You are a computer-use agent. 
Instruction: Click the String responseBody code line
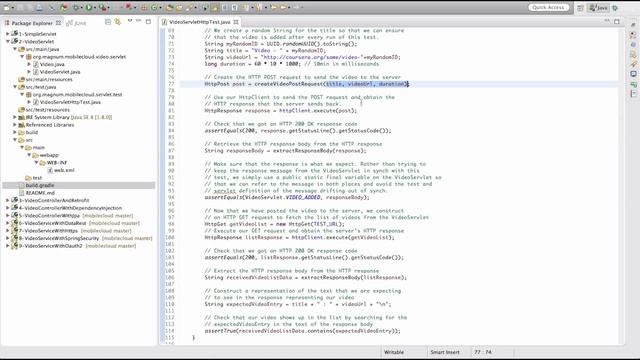pyautogui.click(x=285, y=151)
